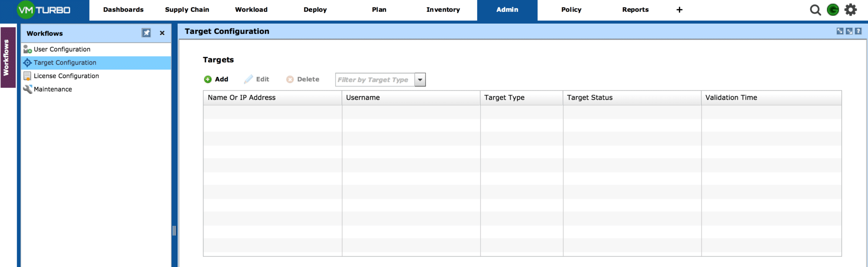Pin the Workflows panel

146,33
